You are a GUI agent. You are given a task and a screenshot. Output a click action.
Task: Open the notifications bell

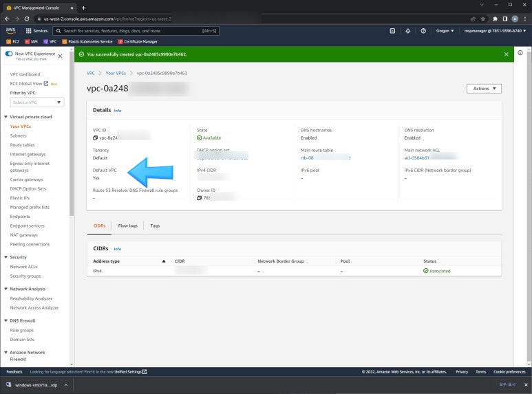click(x=407, y=31)
